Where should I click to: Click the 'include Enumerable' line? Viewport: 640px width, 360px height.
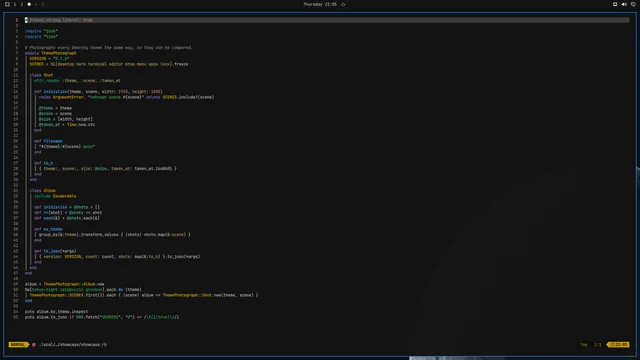click(x=55, y=196)
